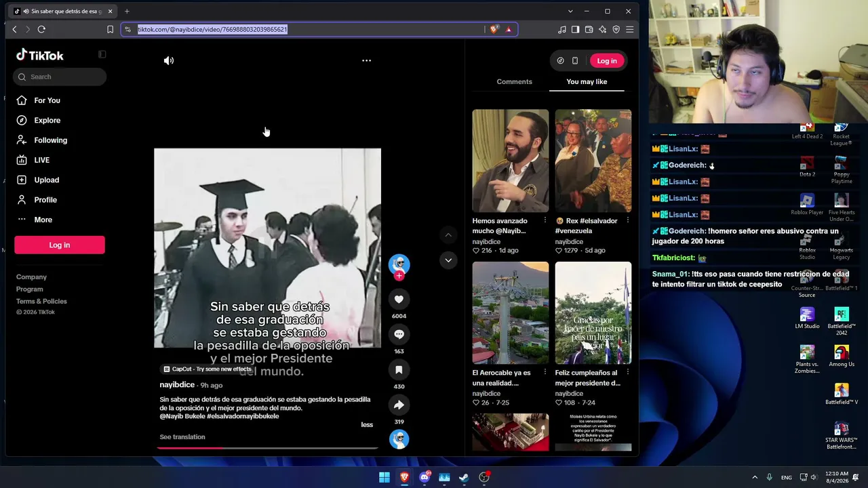Open options for 'El Aerocable ya es' video
This screenshot has width=868, height=488.
point(545,372)
